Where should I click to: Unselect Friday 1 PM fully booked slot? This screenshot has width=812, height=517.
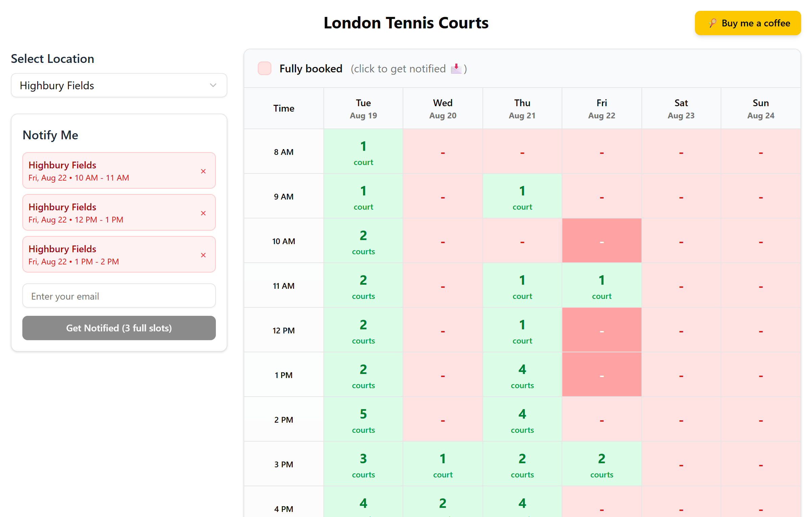(x=602, y=375)
